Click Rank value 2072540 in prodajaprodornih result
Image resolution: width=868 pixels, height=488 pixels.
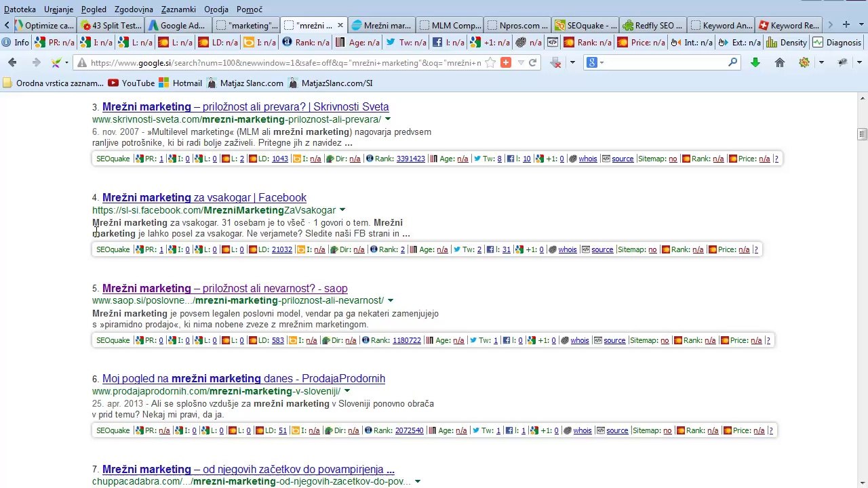point(410,430)
